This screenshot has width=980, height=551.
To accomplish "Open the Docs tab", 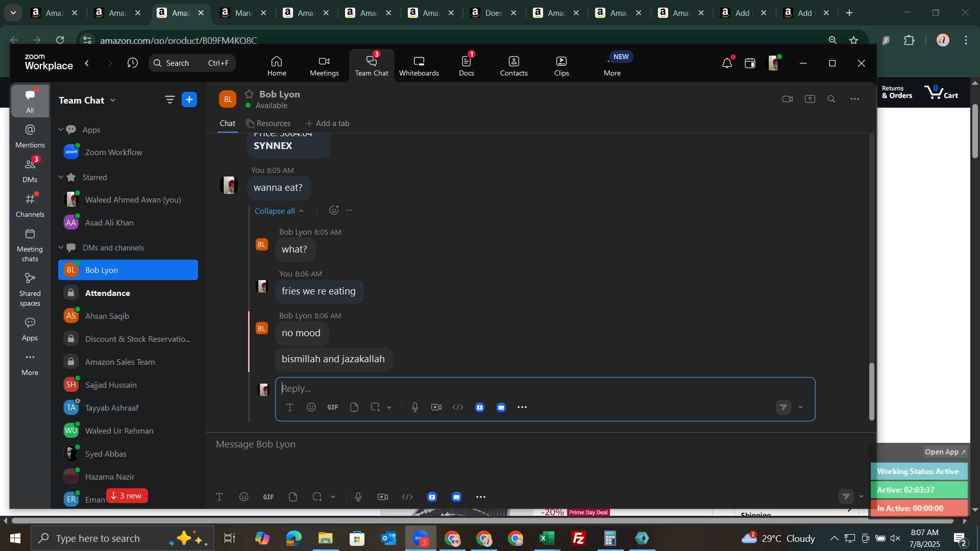I will pyautogui.click(x=467, y=66).
